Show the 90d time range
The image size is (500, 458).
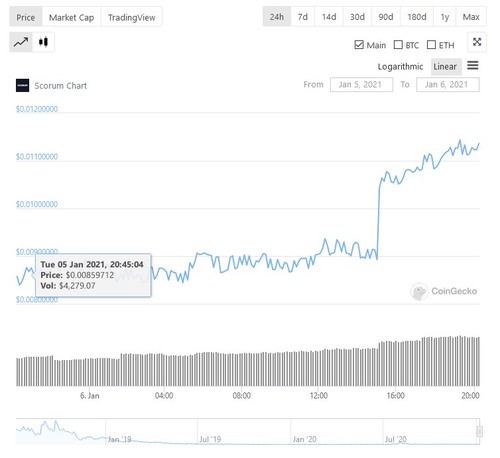pos(386,17)
